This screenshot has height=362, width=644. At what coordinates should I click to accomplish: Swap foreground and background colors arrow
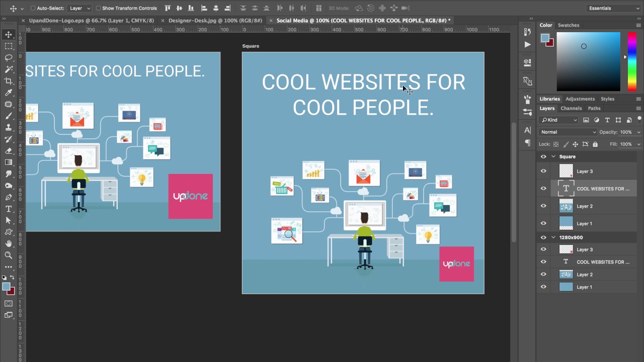pyautogui.click(x=12, y=278)
